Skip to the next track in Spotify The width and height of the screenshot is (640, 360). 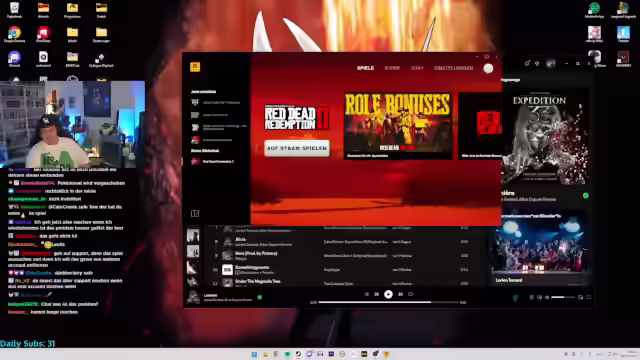coord(400,294)
